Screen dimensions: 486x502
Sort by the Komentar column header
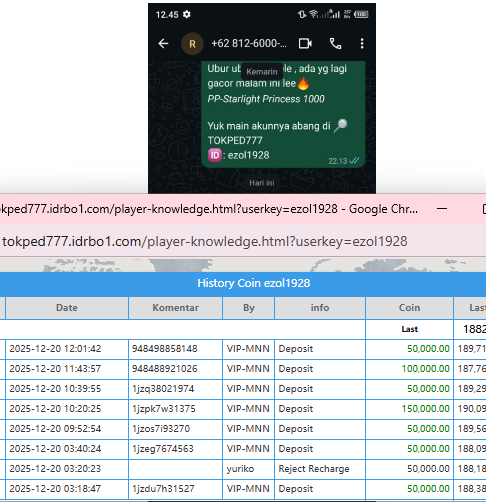coord(175,308)
